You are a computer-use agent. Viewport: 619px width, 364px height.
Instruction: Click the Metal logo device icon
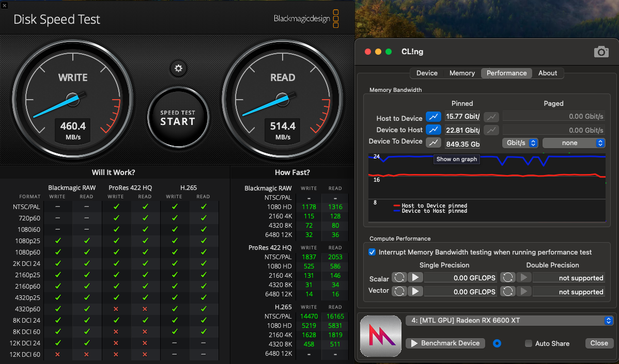(x=381, y=336)
